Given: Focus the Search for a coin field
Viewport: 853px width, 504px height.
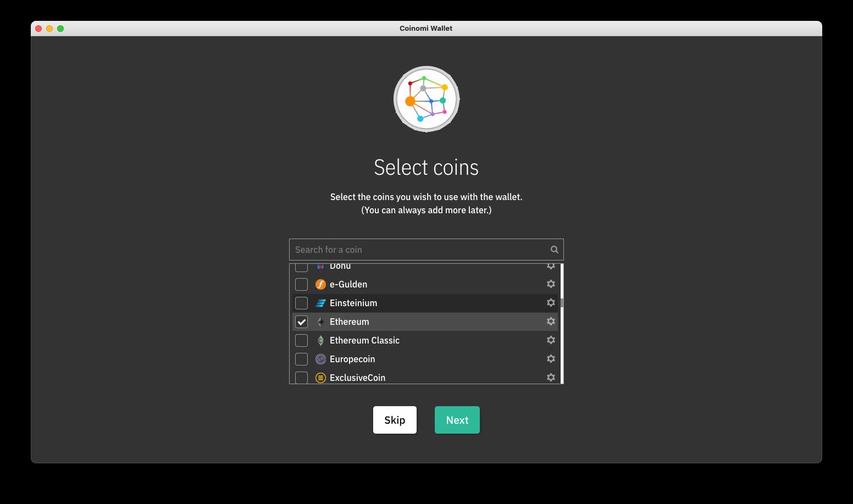Looking at the screenshot, I should [x=427, y=250].
